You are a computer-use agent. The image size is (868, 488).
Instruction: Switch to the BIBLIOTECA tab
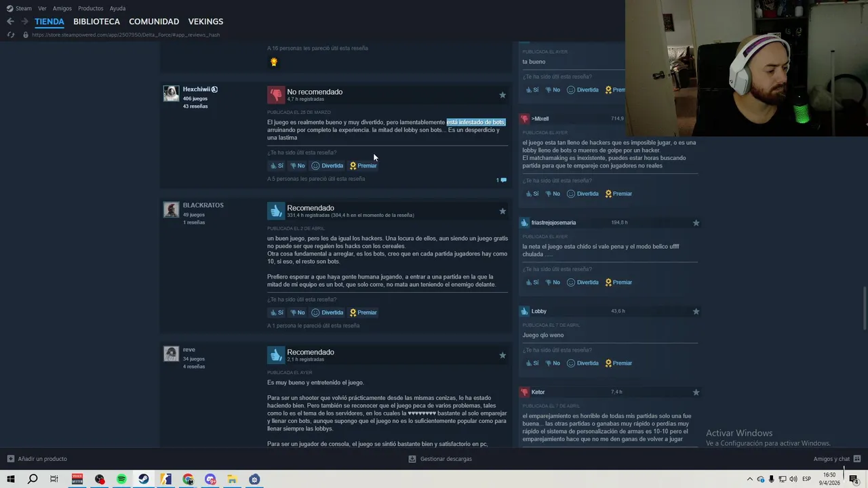click(96, 22)
